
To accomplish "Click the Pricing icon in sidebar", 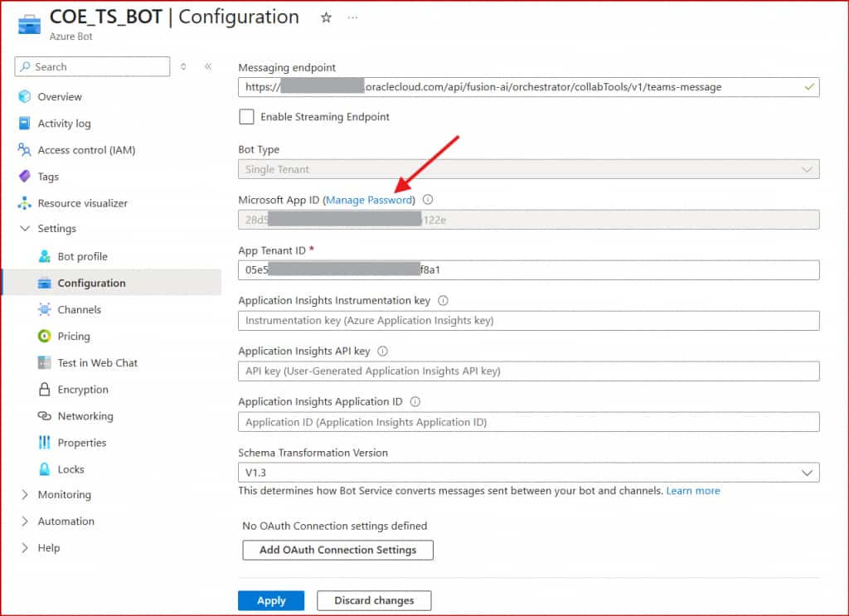I will tap(44, 337).
